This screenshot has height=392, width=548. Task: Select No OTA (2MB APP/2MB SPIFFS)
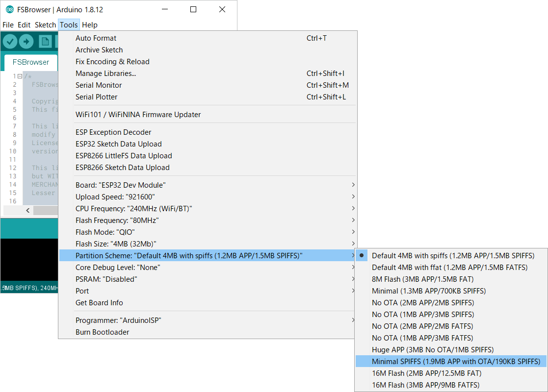[451, 303]
